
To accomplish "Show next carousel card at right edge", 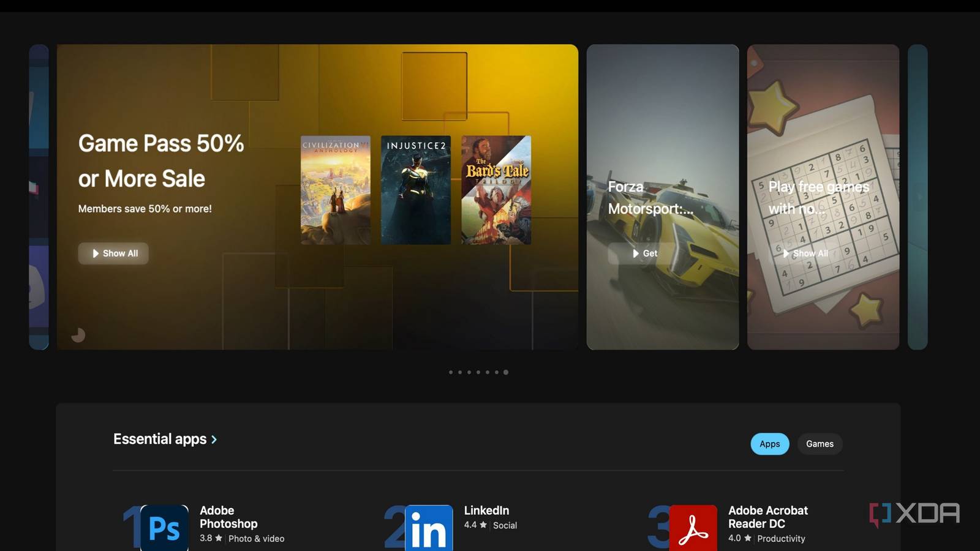I will click(918, 197).
